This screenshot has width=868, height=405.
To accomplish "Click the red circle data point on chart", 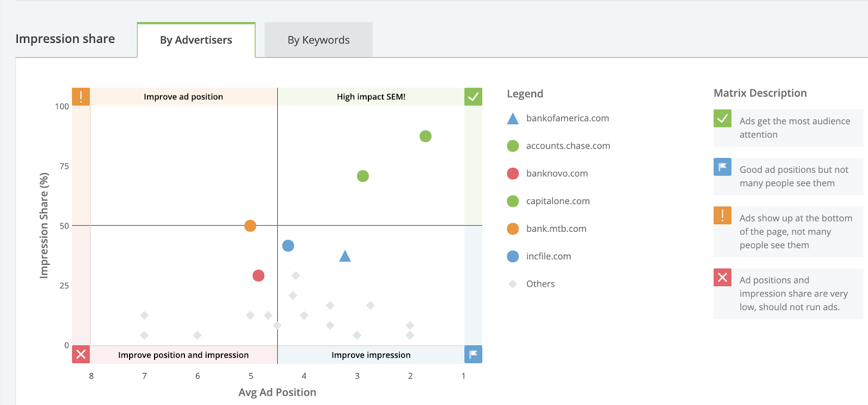I will [258, 276].
